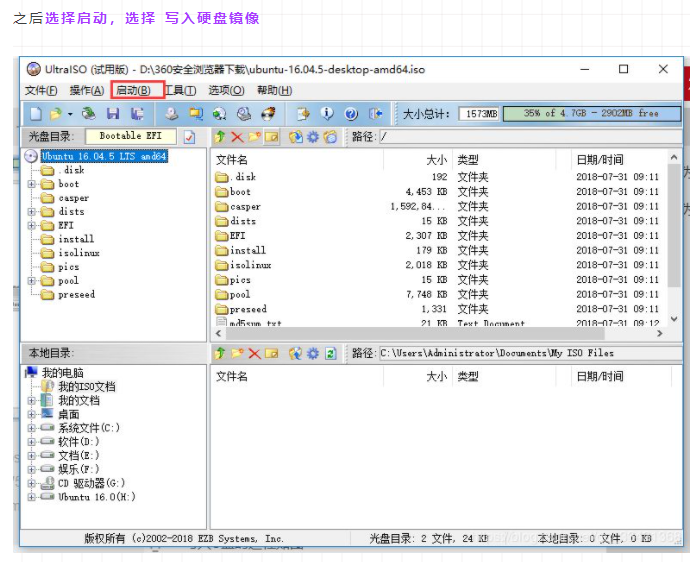Click the red X delete icon in image pane
Image resolution: width=697 pixels, height=562 pixels.
pos(237,137)
